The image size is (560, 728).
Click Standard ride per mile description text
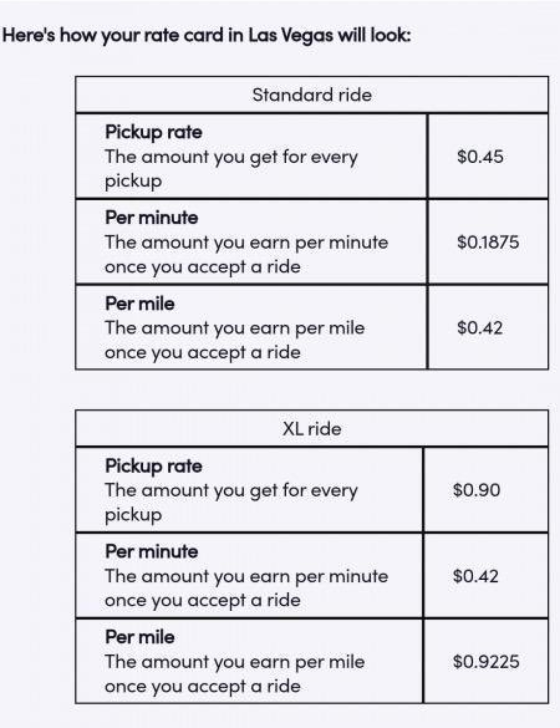[x=234, y=340]
